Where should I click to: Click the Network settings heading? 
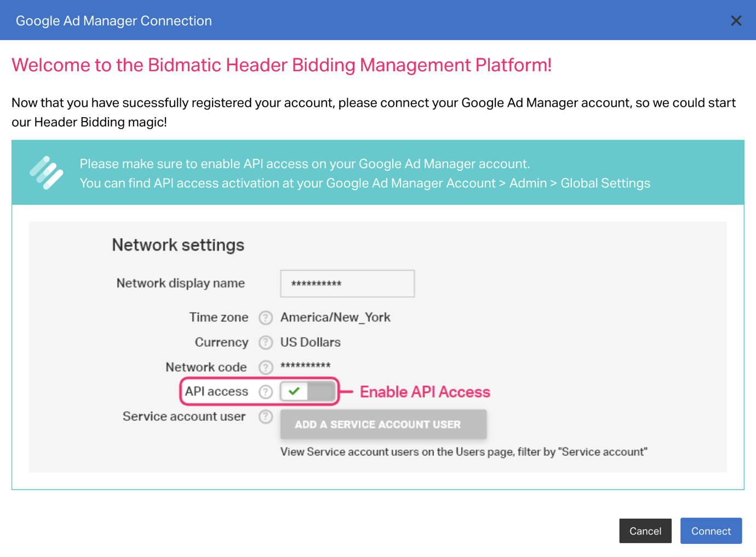[x=178, y=245]
